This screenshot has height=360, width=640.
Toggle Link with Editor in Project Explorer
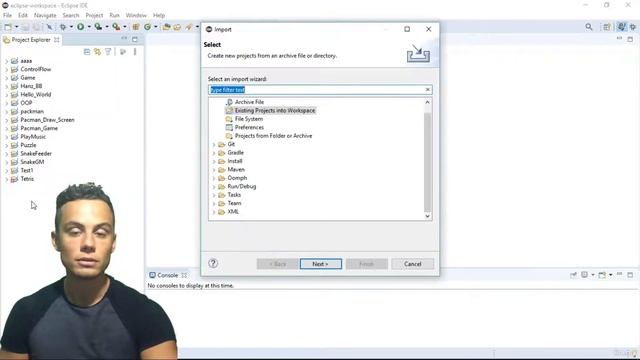coord(98,52)
